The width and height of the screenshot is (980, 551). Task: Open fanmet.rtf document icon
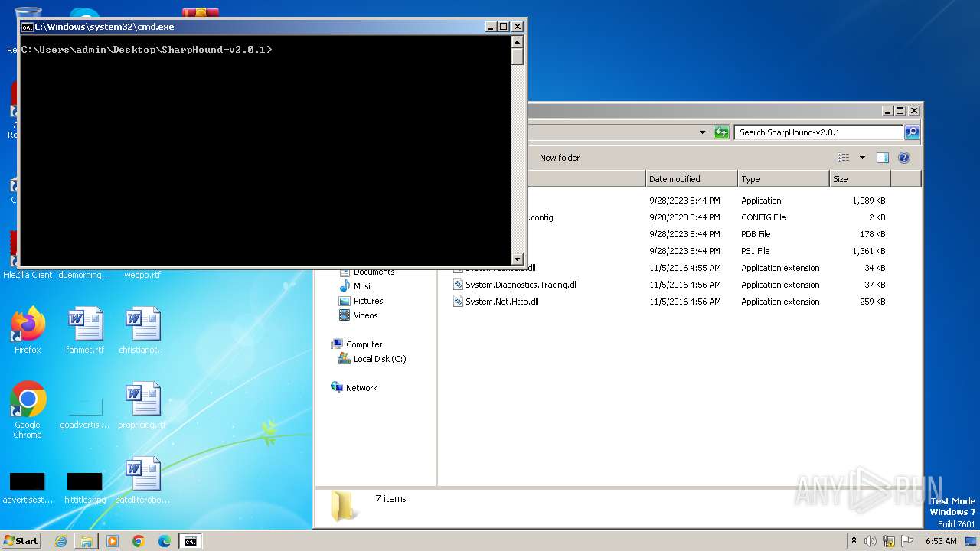(x=85, y=331)
